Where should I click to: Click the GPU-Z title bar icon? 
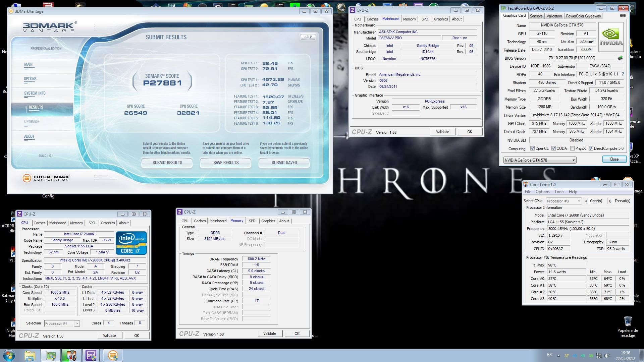click(x=503, y=8)
